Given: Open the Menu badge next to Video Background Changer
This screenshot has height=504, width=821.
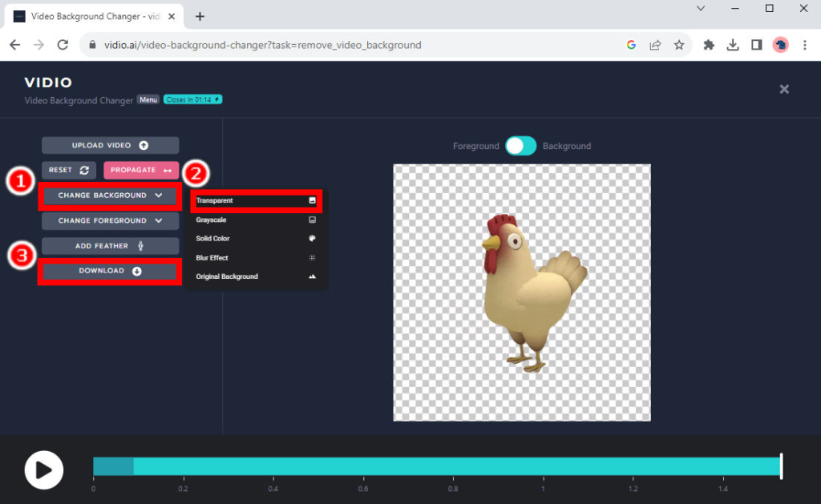Looking at the screenshot, I should point(148,99).
